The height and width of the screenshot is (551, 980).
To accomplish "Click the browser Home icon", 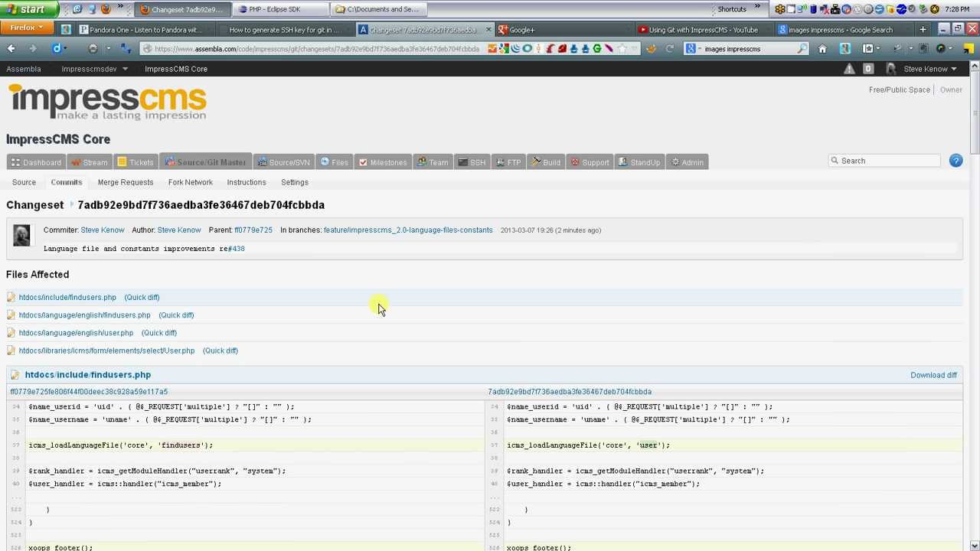I will (x=822, y=49).
